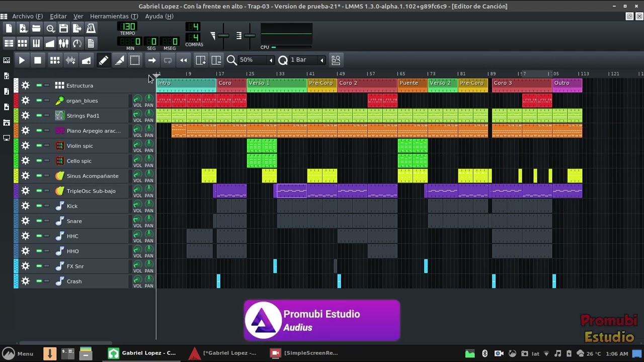Add a beat/bassline track

(x=55, y=60)
